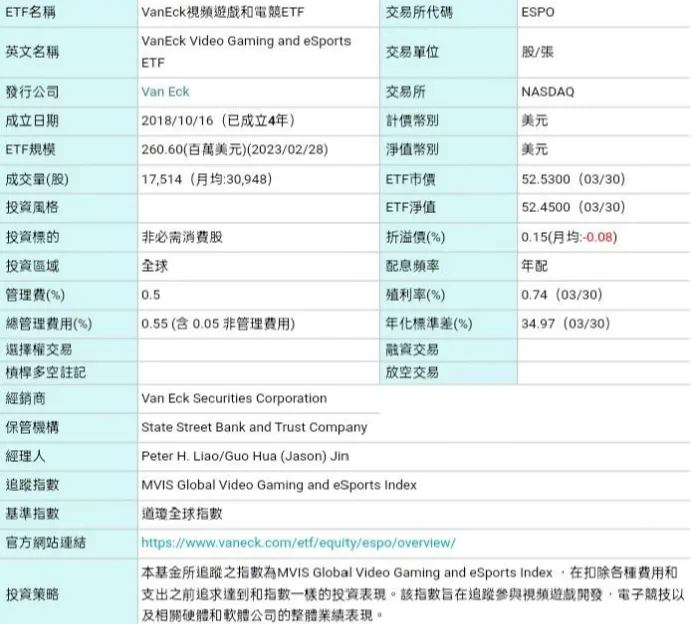Click manager names Peter H. Liao/Guo Hua Jin
Viewport: 692px width, 624px height.
pyautogui.click(x=245, y=456)
